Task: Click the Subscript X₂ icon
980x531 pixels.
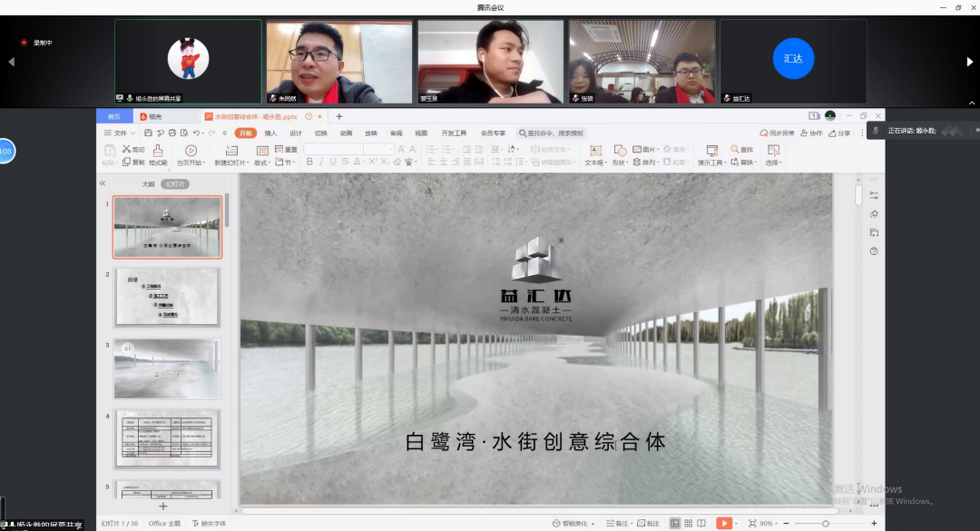Action: point(385,162)
